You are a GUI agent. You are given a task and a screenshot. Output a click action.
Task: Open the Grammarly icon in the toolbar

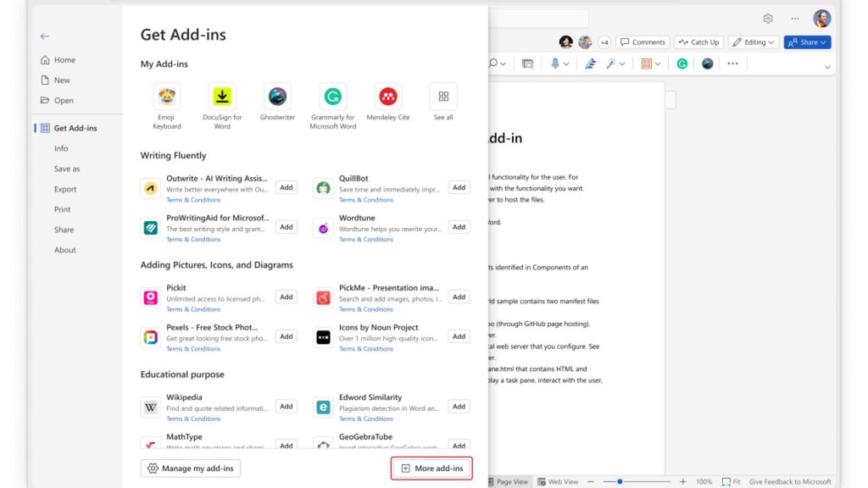pos(682,63)
